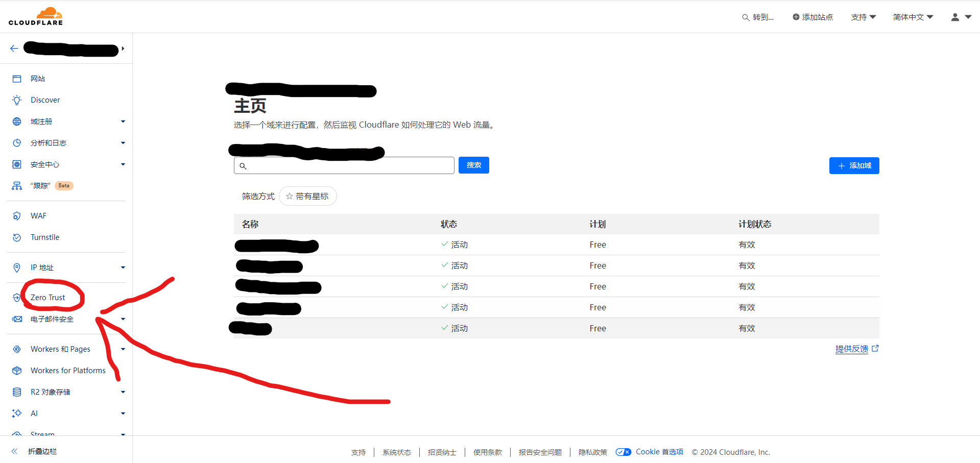The width and height of the screenshot is (980, 463).
Task: Select Workers for Platforms in sidebar
Action: tap(68, 371)
